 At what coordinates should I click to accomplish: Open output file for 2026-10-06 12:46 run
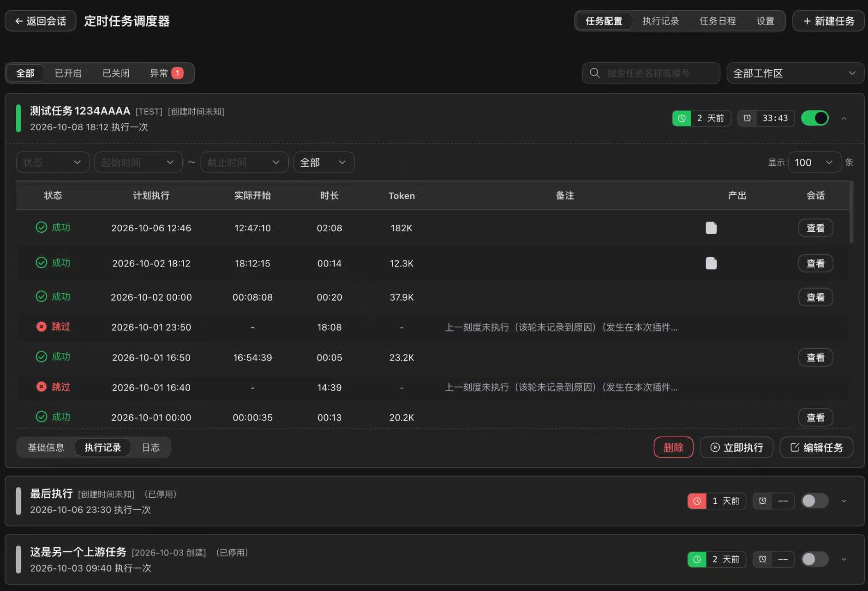(711, 228)
